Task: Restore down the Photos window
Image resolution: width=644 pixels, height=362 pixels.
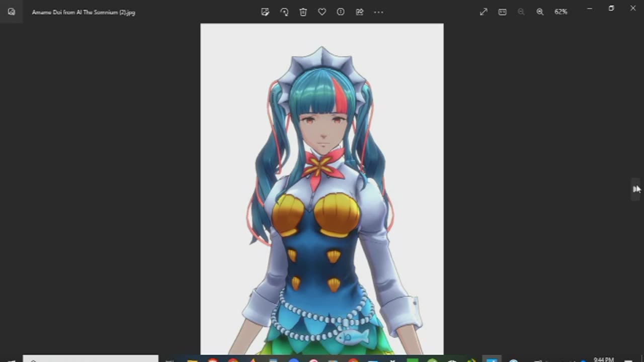Action: click(611, 9)
